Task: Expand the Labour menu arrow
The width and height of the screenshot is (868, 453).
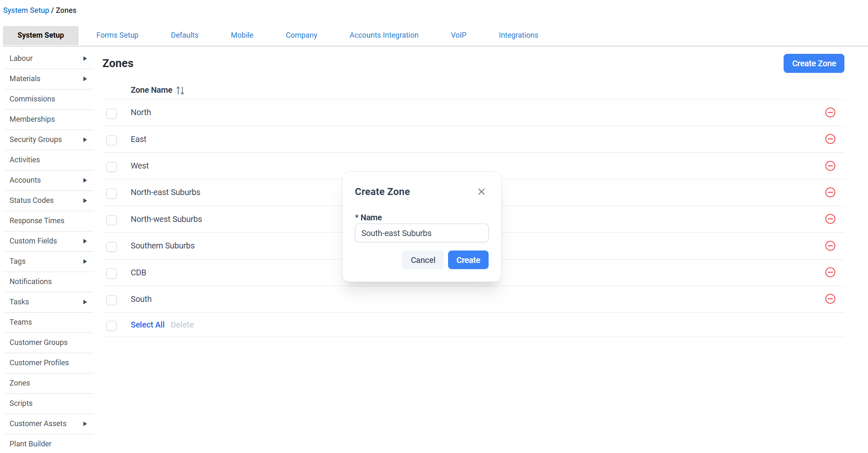Action: 85,58
